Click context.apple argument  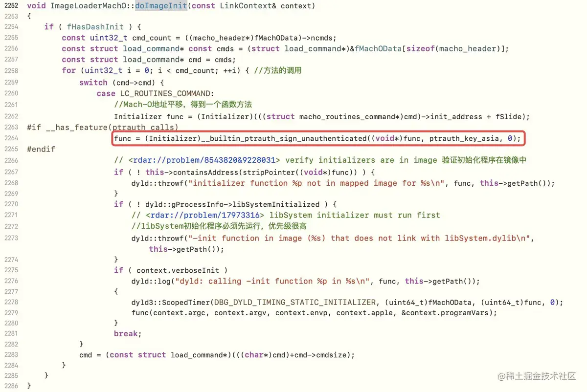pyautogui.click(x=364, y=313)
